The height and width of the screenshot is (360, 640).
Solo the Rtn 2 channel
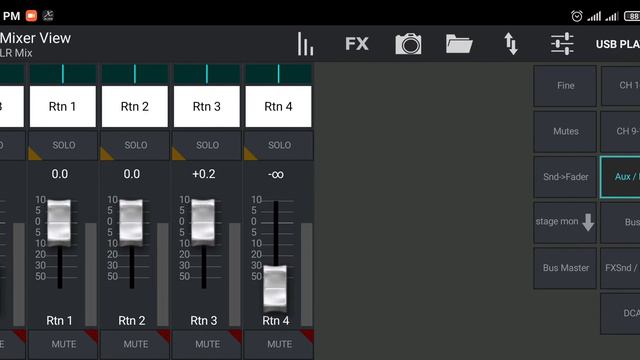135,145
